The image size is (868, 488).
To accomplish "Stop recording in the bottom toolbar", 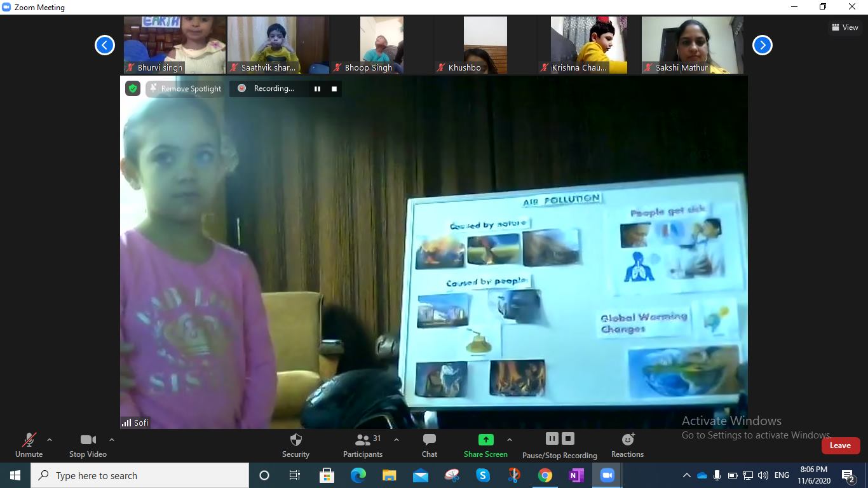I will [568, 438].
